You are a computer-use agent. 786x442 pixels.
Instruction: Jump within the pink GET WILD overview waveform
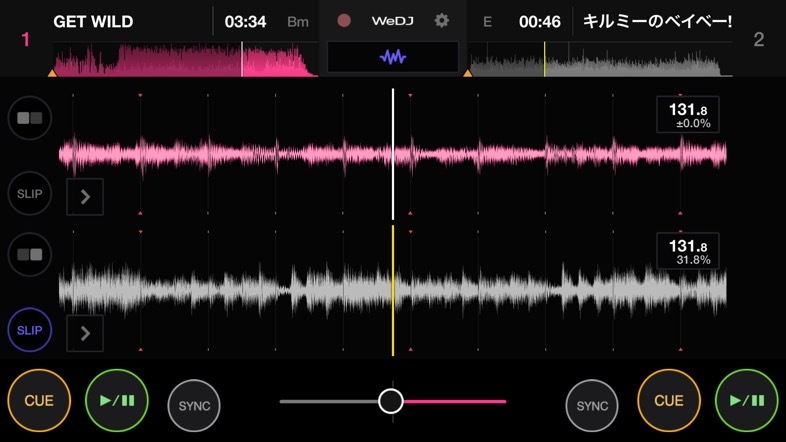coord(185,60)
